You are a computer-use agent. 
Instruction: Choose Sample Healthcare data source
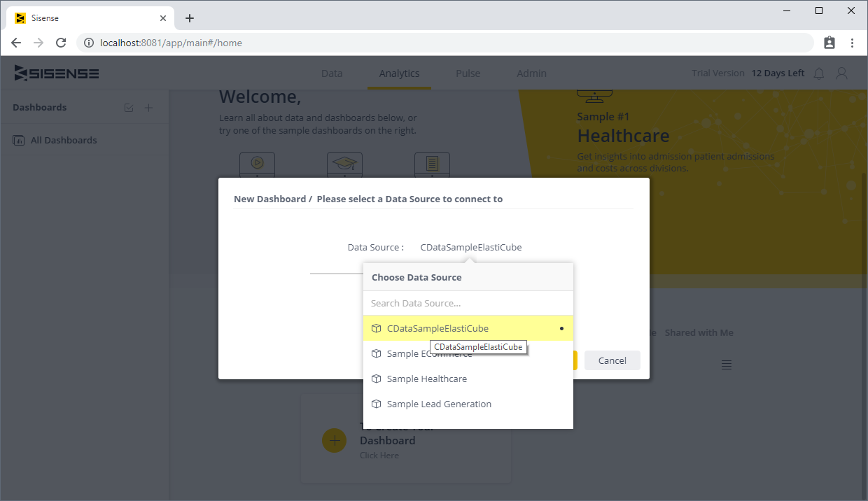[x=426, y=379]
